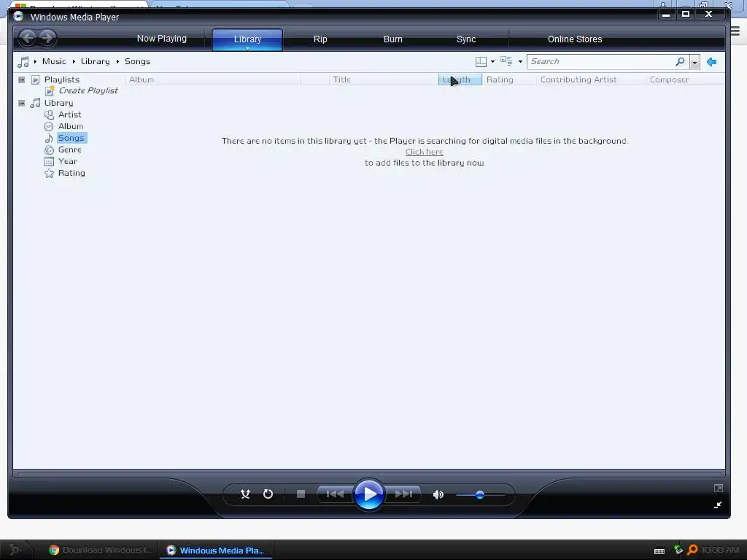Image resolution: width=747 pixels, height=560 pixels.
Task: Click the view full screen icon
Action: coord(719,489)
